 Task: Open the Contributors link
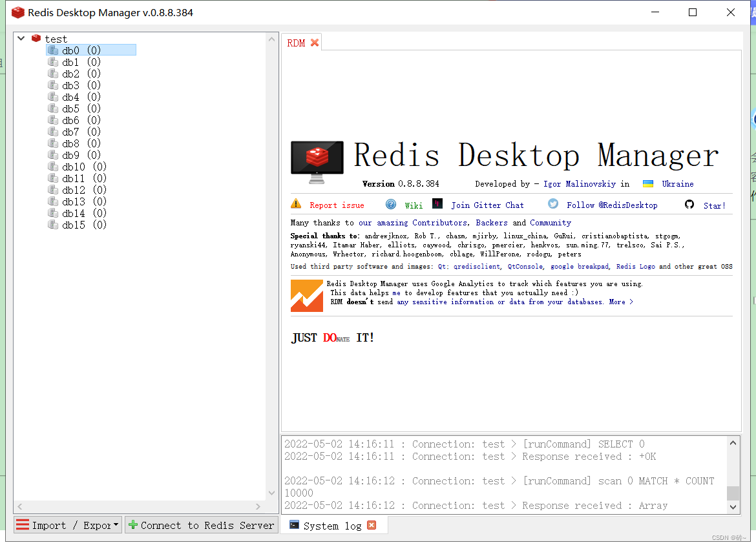(x=439, y=223)
